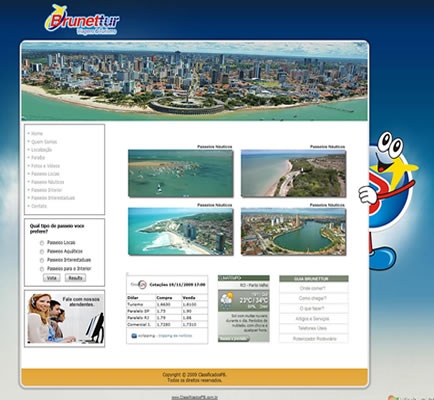Click the Fale com nossos atendentes banner
Screen dimensions: 434x400
click(64, 318)
